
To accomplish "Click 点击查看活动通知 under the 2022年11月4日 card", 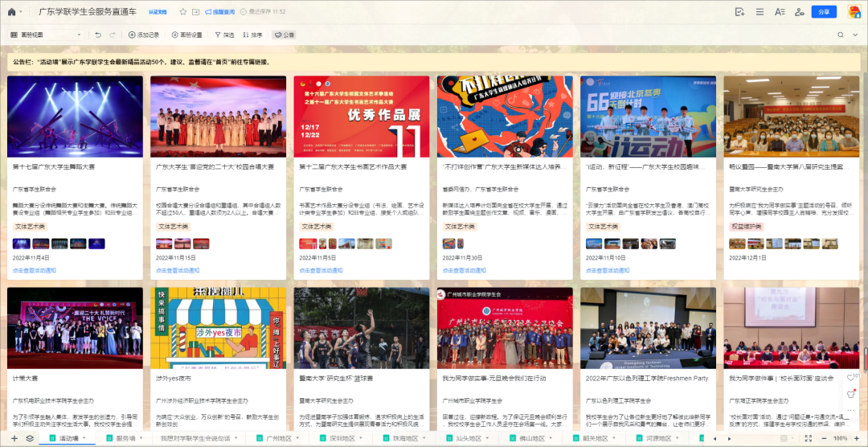I will point(35,271).
